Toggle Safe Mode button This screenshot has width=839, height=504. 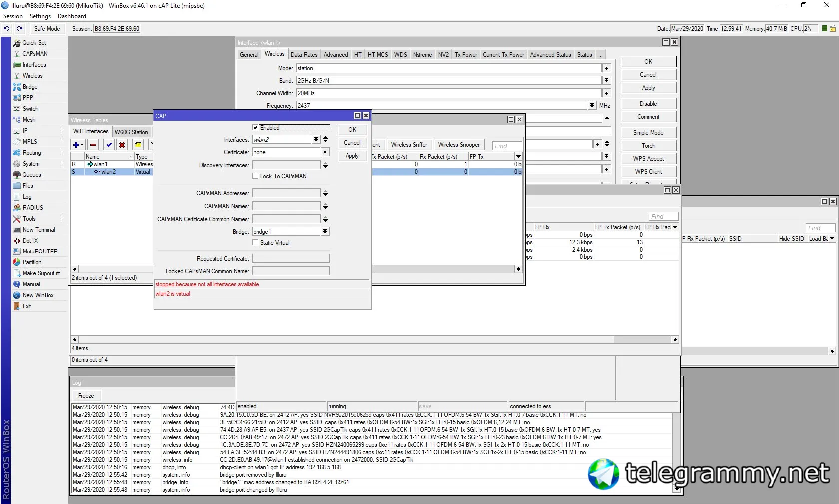47,29
